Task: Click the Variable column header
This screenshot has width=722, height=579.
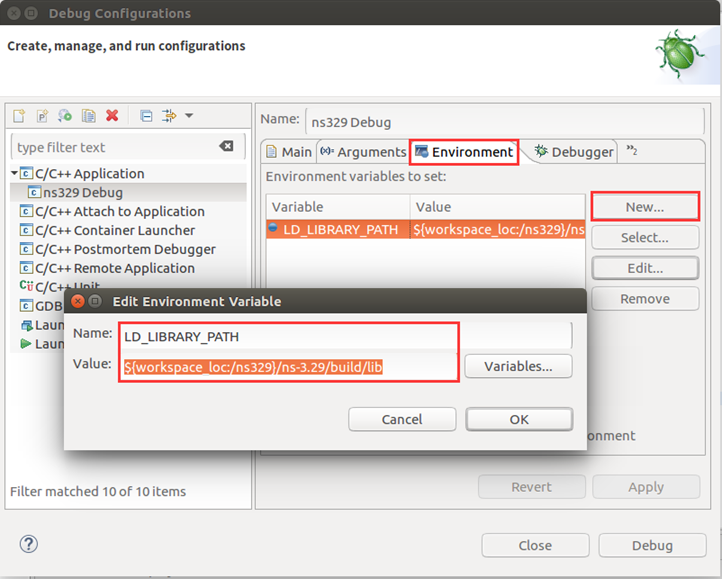Action: coord(338,207)
